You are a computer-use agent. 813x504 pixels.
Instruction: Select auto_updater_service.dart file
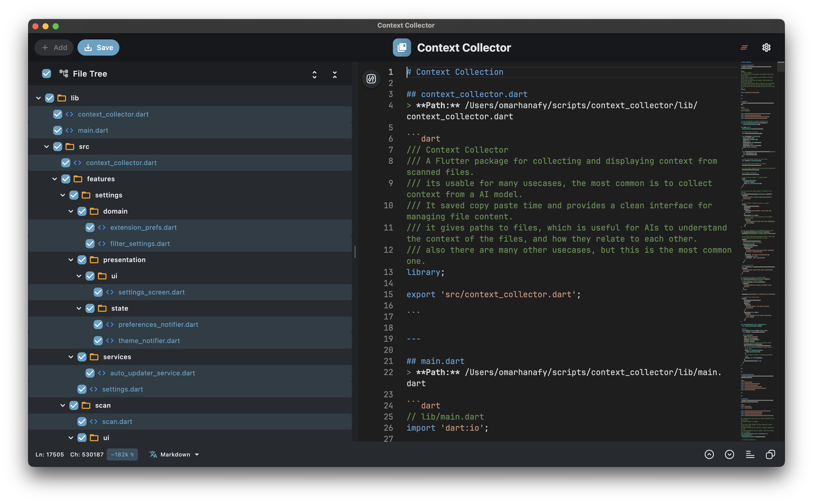point(153,373)
